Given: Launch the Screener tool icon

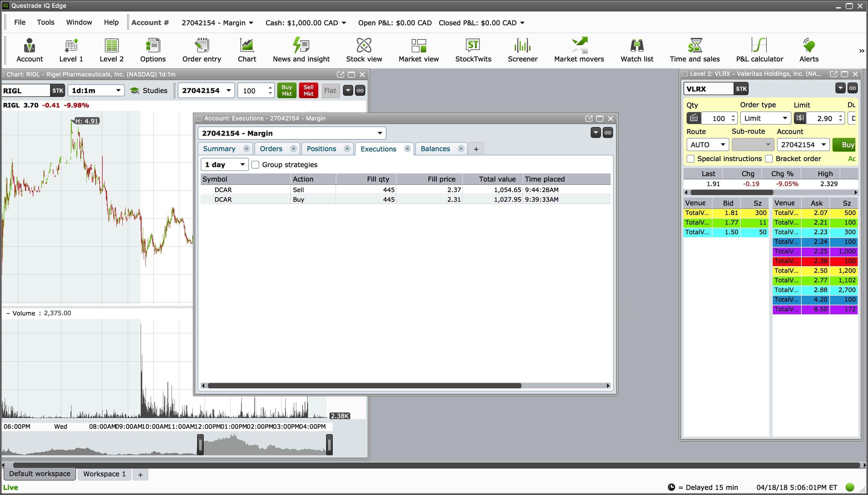Looking at the screenshot, I should [522, 50].
